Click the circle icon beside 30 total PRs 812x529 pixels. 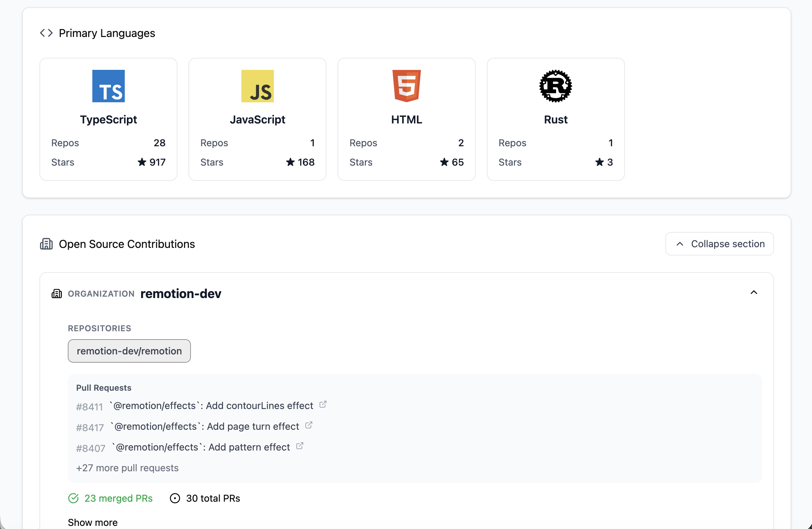click(x=175, y=498)
